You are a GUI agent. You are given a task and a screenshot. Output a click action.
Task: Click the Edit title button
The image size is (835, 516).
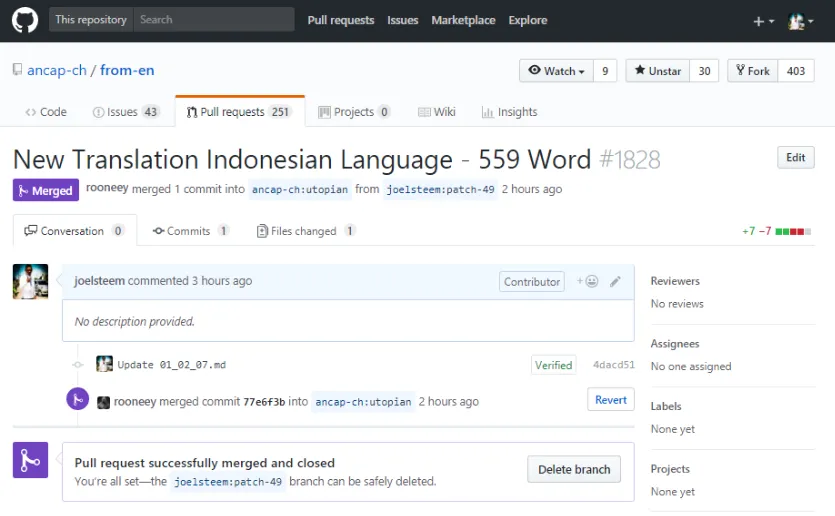(x=796, y=158)
